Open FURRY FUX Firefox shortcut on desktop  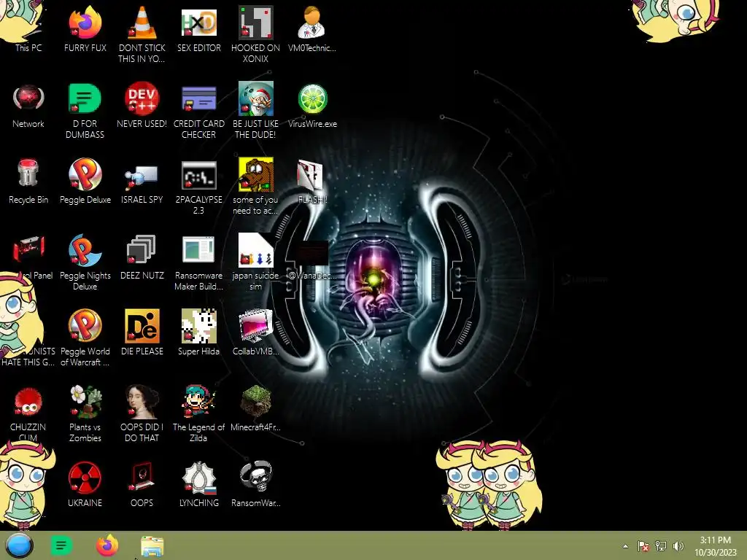tap(85, 28)
